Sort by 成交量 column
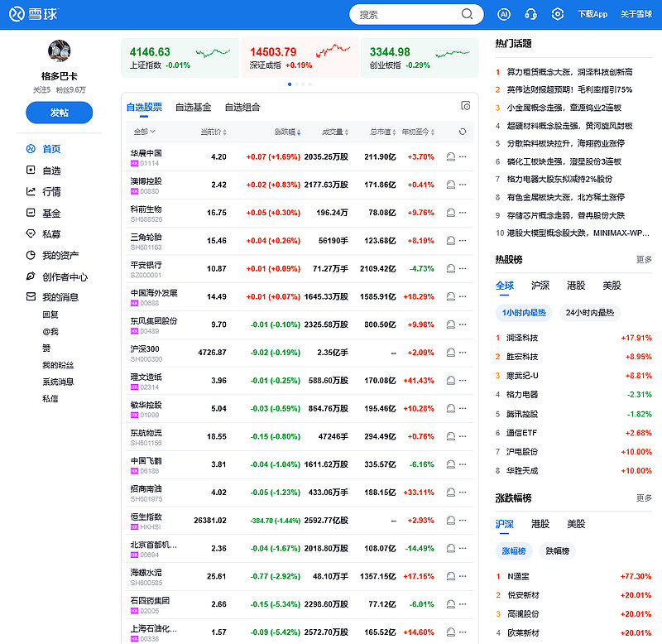 pos(335,132)
